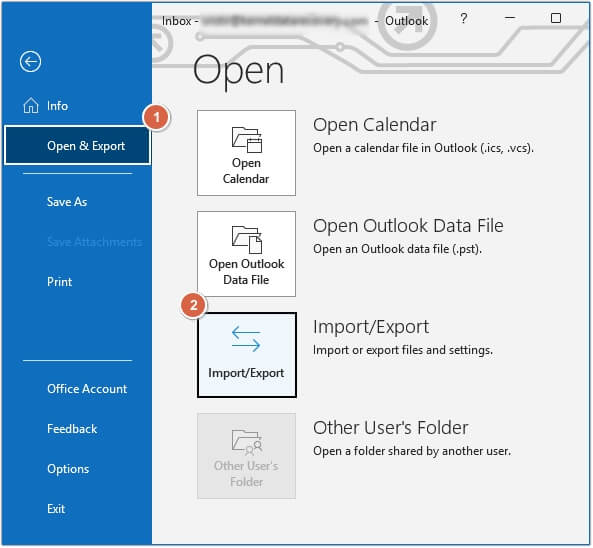The width and height of the screenshot is (593, 548).
Task: Click the Save Attachments disabled item
Action: pos(95,242)
